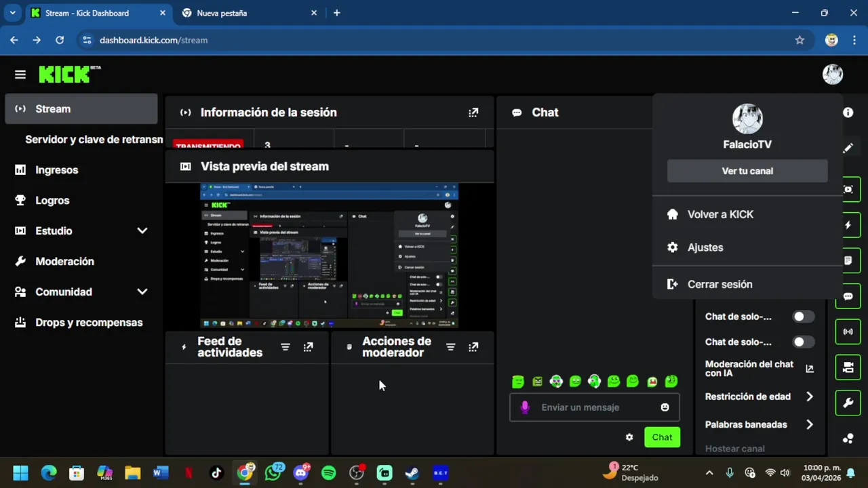The image size is (868, 488).
Task: Click the FalacioTV avatar in dropdown
Action: tap(747, 119)
